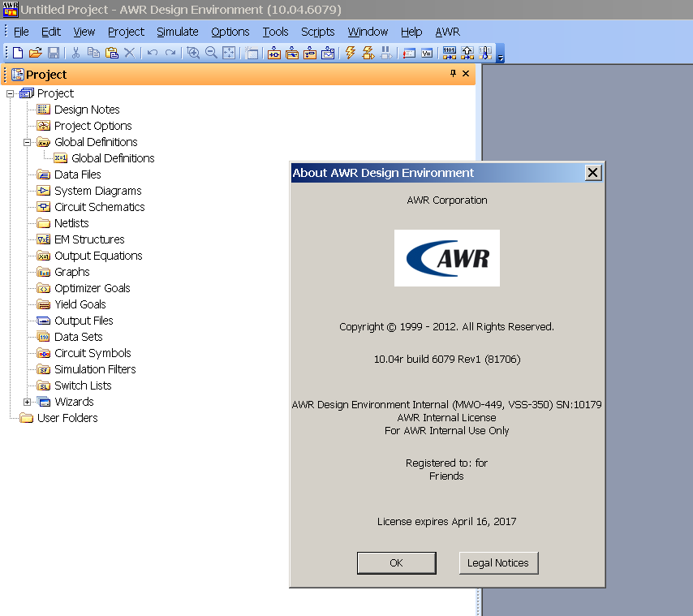Viewport: 693px width, 616px height.
Task: Click the Tune slider thermometer toolbar icon
Action: 485,53
